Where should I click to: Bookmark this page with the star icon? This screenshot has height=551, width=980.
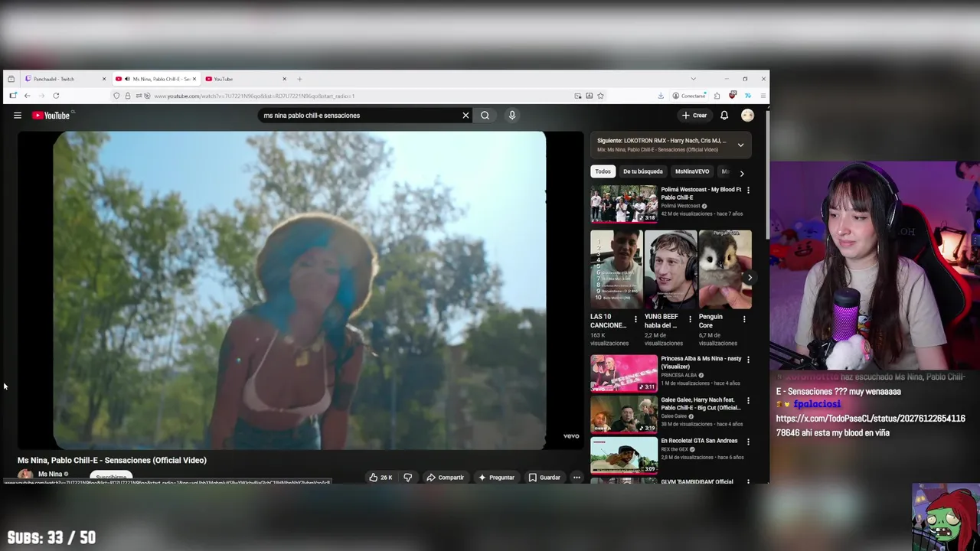point(600,96)
